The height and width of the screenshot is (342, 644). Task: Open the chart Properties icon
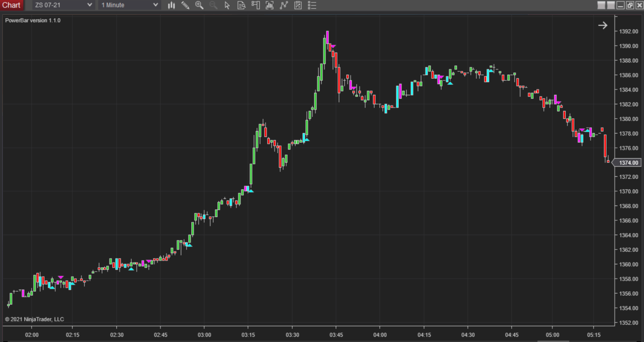click(x=298, y=5)
